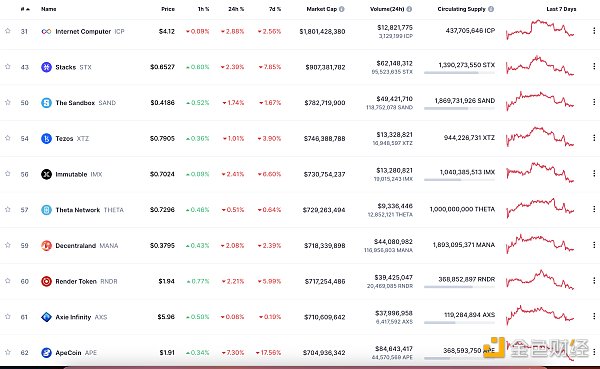This screenshot has width=600, height=369.
Task: Open the three-dot menu for Internet Computer
Action: (x=594, y=31)
